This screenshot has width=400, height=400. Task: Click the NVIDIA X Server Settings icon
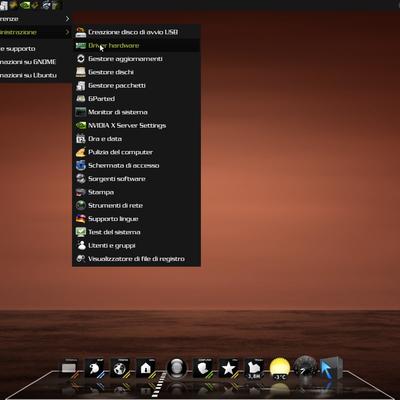tap(81, 125)
